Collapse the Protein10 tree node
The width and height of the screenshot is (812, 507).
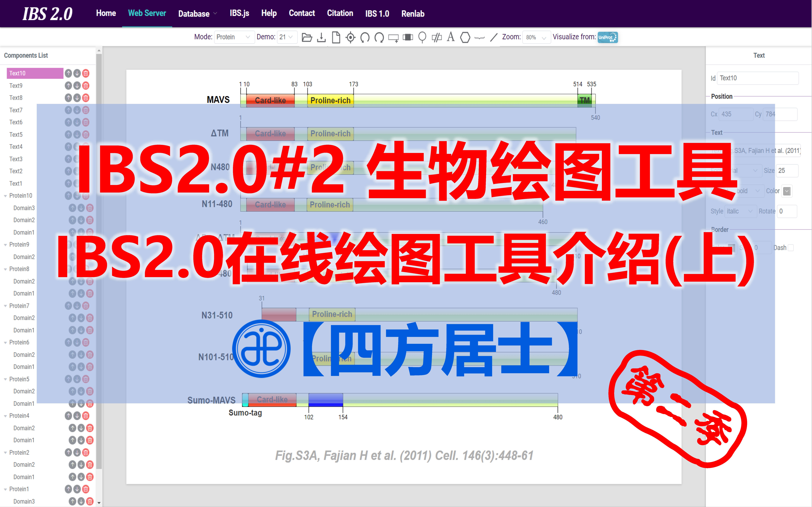pyautogui.click(x=5, y=196)
